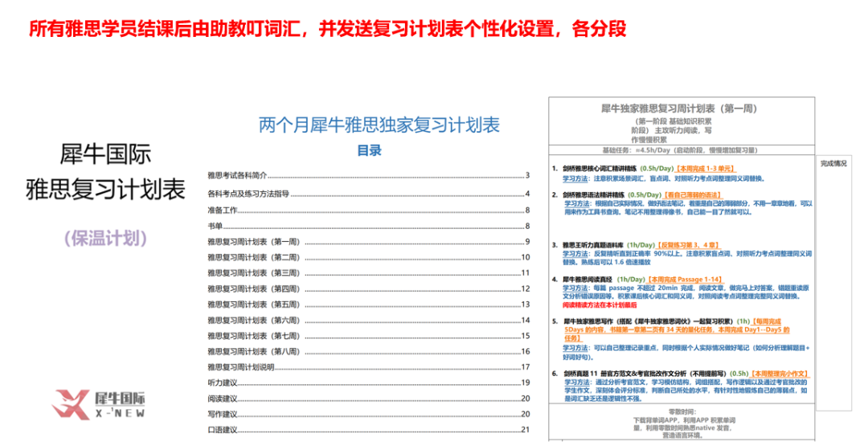The image size is (868, 446).
Task: Click the 两个月犀牛雅思独家复习计划表 title
Action: [379, 125]
